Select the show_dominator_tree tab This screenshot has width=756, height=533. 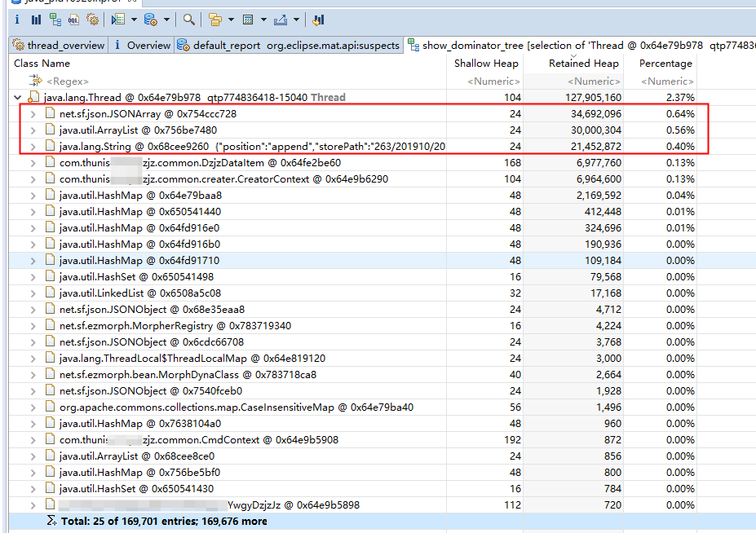click(580, 46)
